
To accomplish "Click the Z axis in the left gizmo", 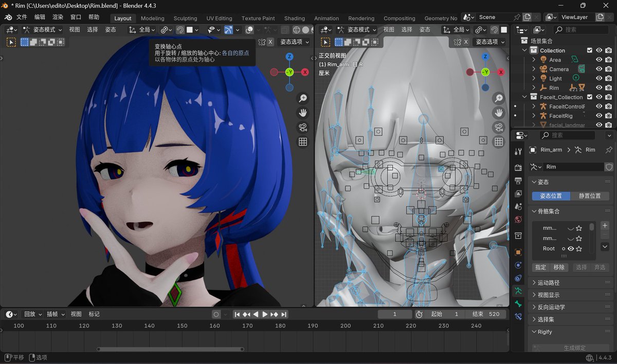I will tap(289, 57).
